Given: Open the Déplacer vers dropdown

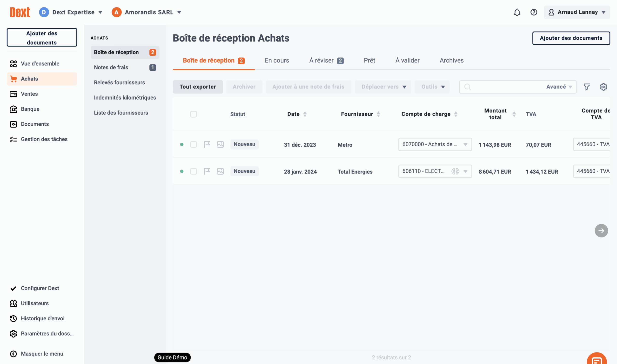Looking at the screenshot, I should [x=382, y=87].
